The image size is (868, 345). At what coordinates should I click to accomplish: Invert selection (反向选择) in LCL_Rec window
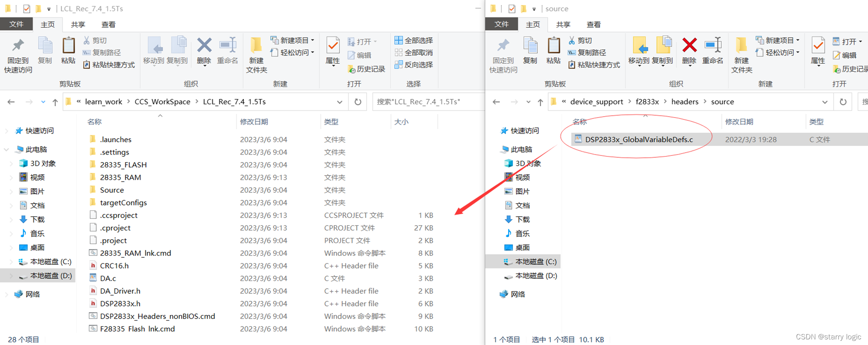[x=414, y=65]
